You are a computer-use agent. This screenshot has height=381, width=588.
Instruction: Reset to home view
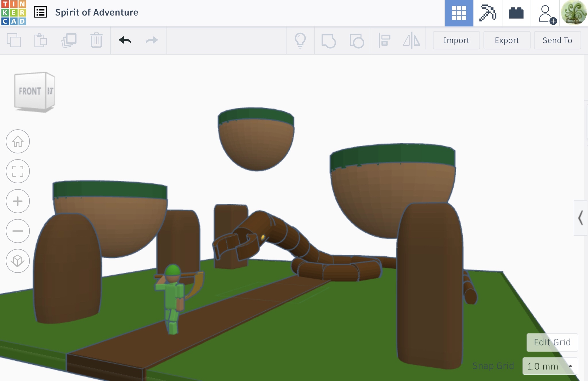click(x=18, y=141)
